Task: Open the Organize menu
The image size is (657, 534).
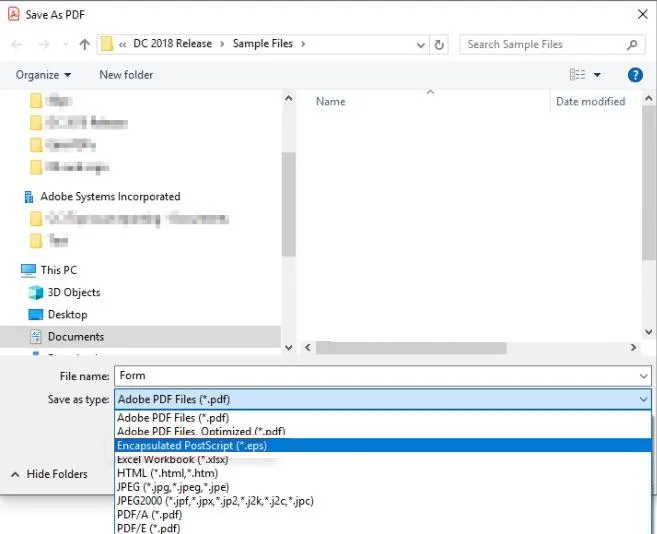Action: coord(43,75)
